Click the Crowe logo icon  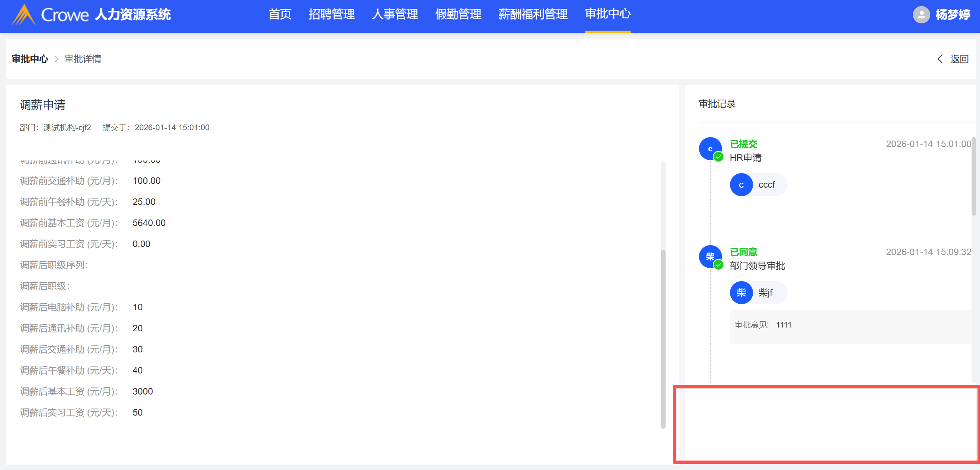(24, 15)
